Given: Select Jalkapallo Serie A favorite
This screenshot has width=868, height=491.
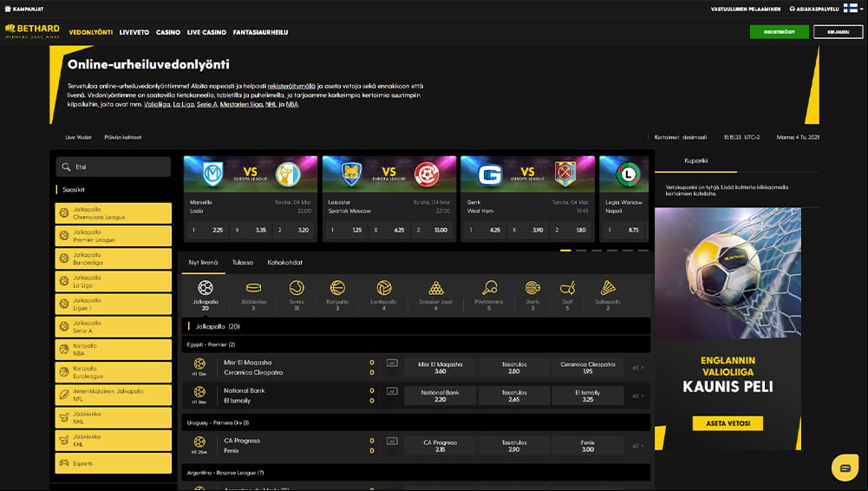Looking at the screenshot, I should [x=113, y=326].
